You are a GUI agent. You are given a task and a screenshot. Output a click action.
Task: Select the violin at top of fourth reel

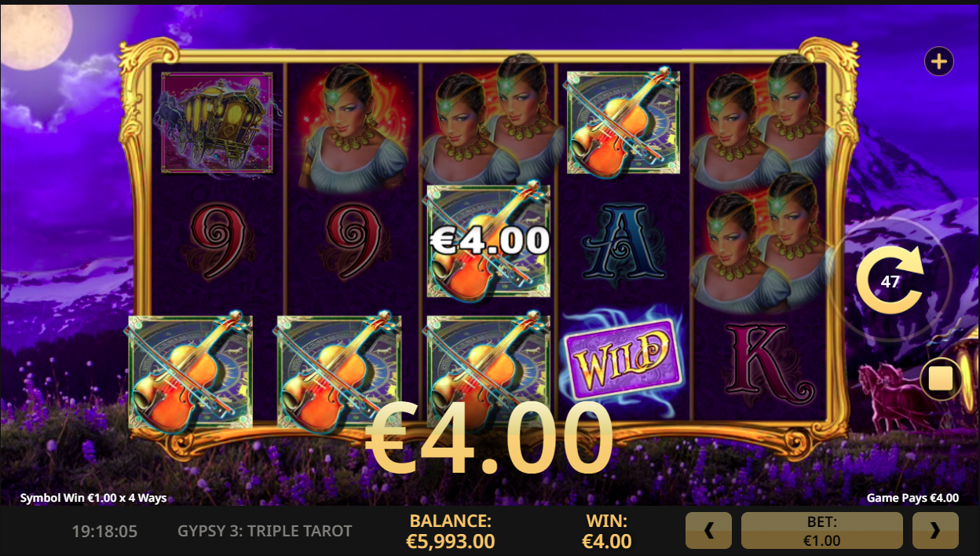point(623,122)
